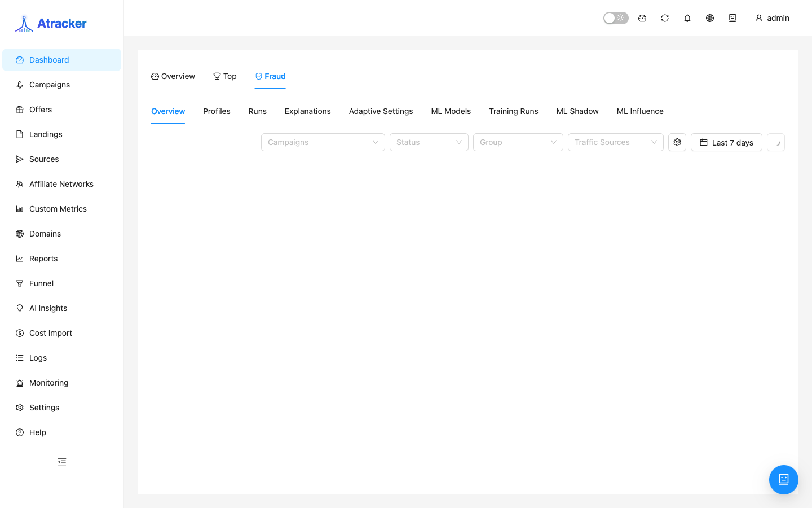Open the Explanations sub-tab

click(x=307, y=111)
